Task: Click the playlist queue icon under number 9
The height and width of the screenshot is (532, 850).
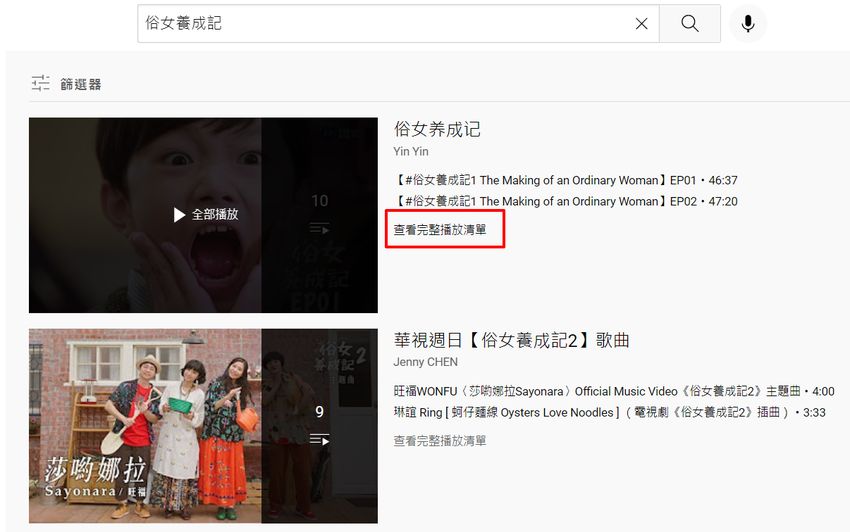Action: (319, 439)
